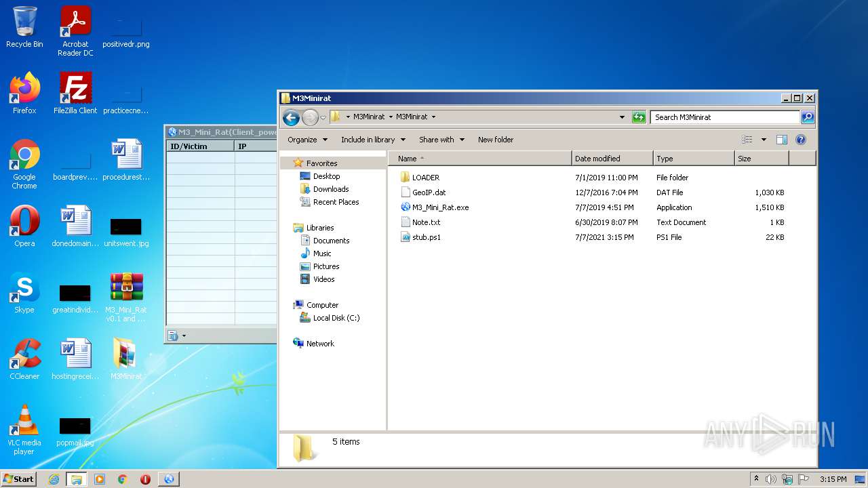Open Include in library dropdown
This screenshot has height=488, width=868.
click(373, 140)
